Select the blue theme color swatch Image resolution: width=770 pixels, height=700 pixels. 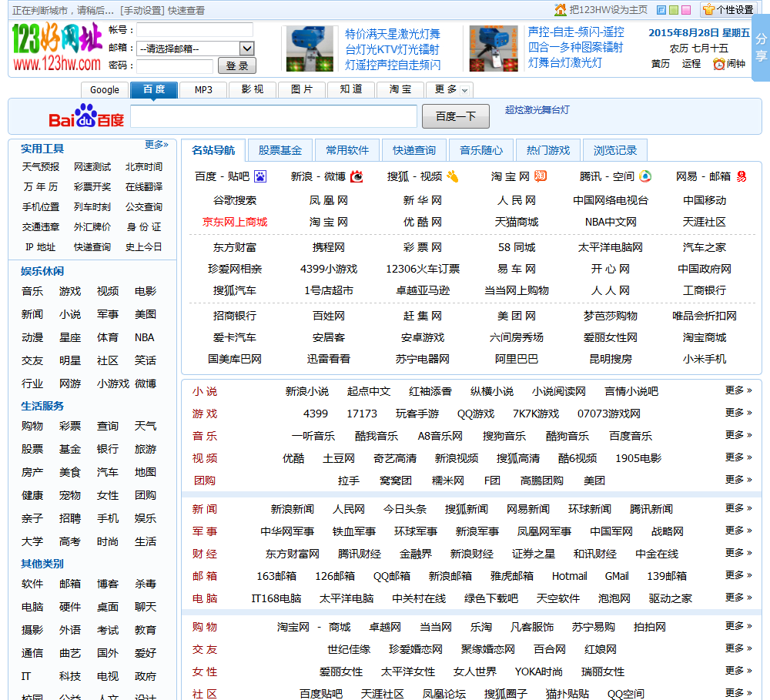pyautogui.click(x=661, y=10)
